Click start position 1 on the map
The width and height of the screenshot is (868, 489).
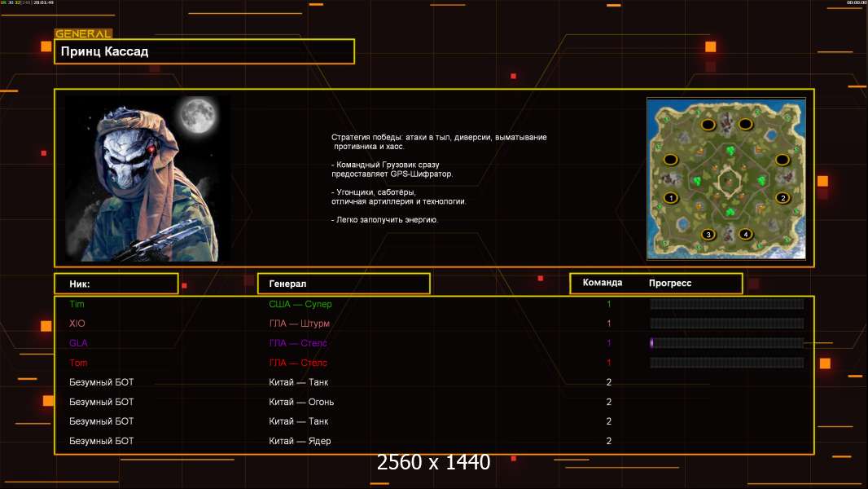671,197
